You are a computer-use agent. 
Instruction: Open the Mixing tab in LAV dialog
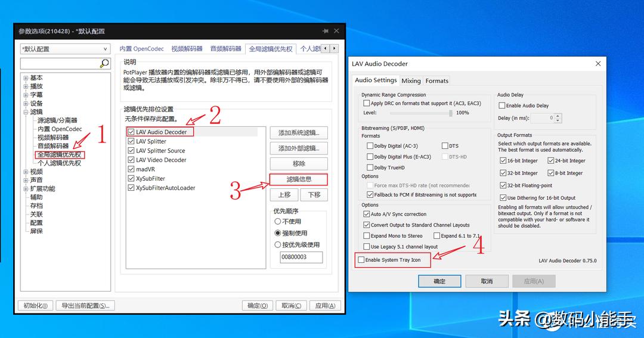(x=411, y=81)
